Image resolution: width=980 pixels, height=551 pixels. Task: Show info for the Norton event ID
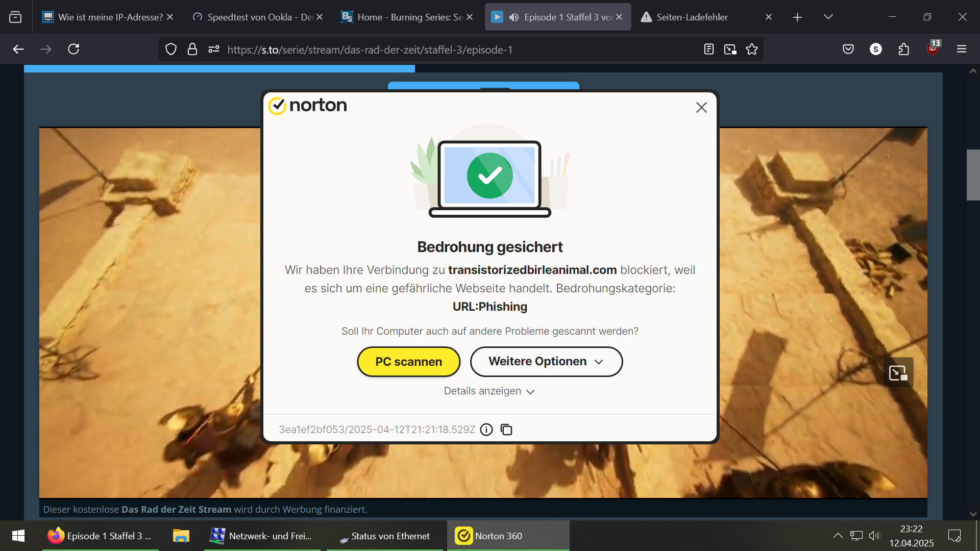[x=486, y=430]
